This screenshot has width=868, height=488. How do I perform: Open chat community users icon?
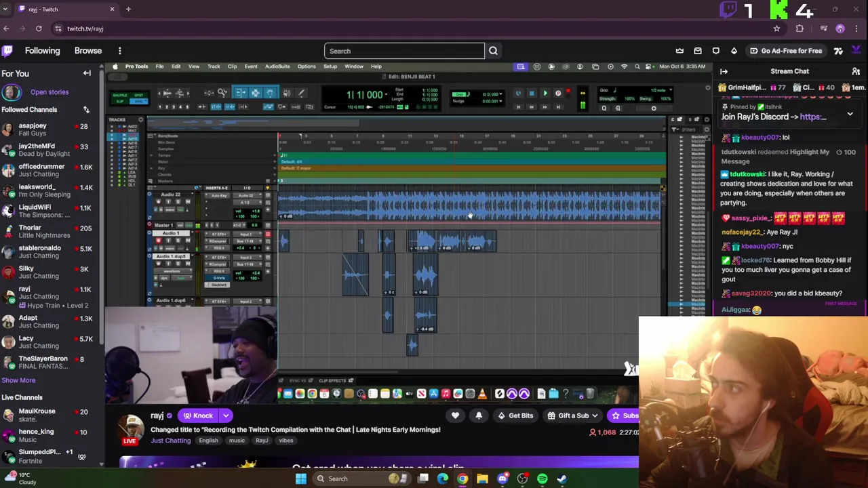point(856,71)
